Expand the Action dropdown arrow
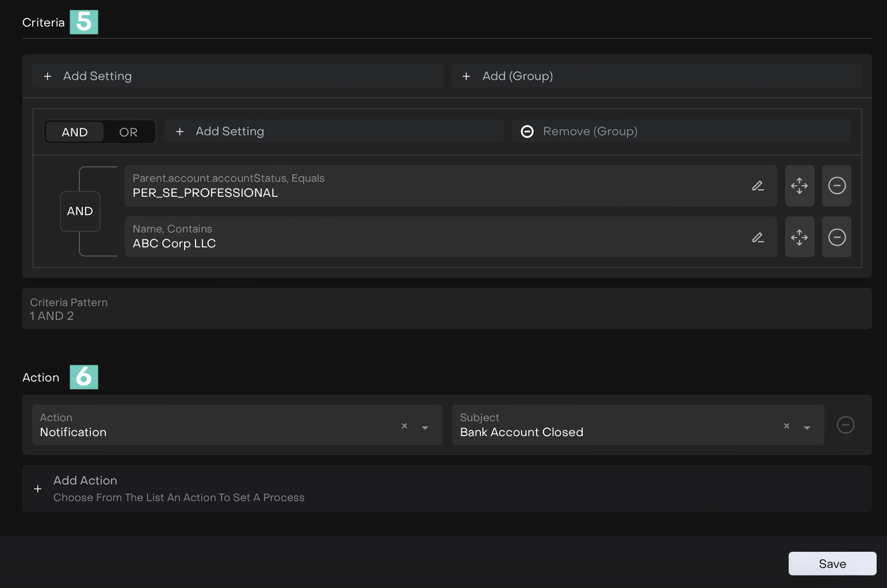The image size is (887, 588). [x=425, y=427]
